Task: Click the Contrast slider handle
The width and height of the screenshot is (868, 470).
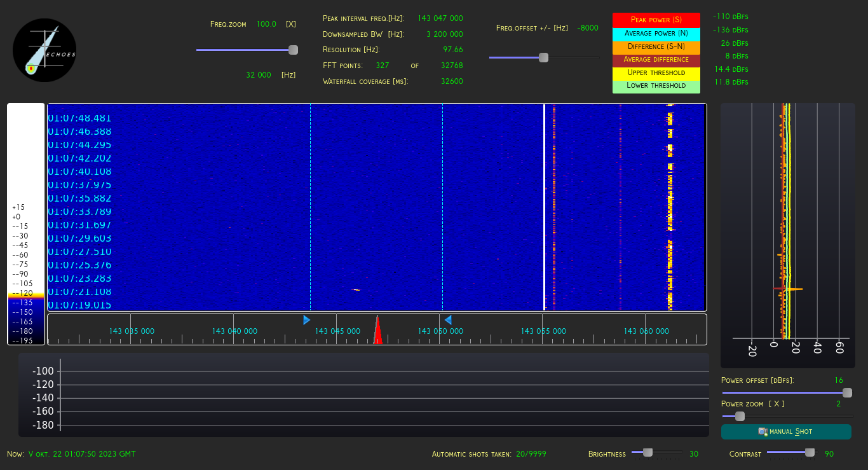Action: pos(810,453)
